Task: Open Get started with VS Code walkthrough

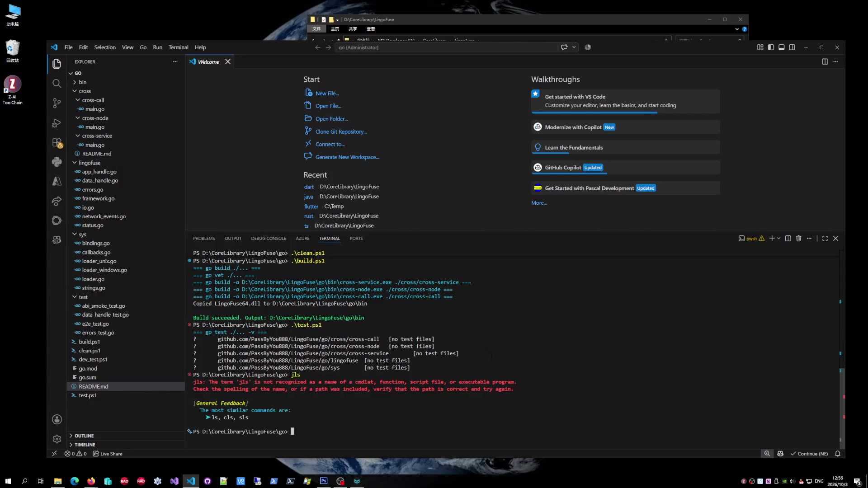Action: coord(625,101)
